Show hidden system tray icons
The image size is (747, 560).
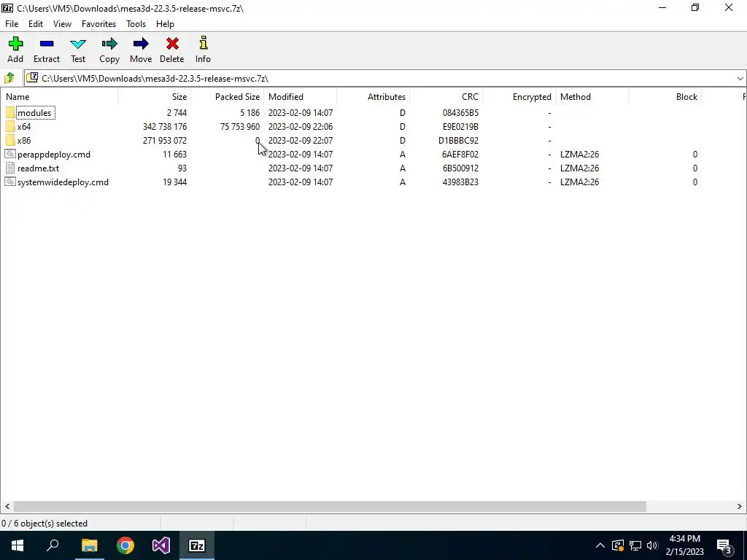click(x=600, y=545)
